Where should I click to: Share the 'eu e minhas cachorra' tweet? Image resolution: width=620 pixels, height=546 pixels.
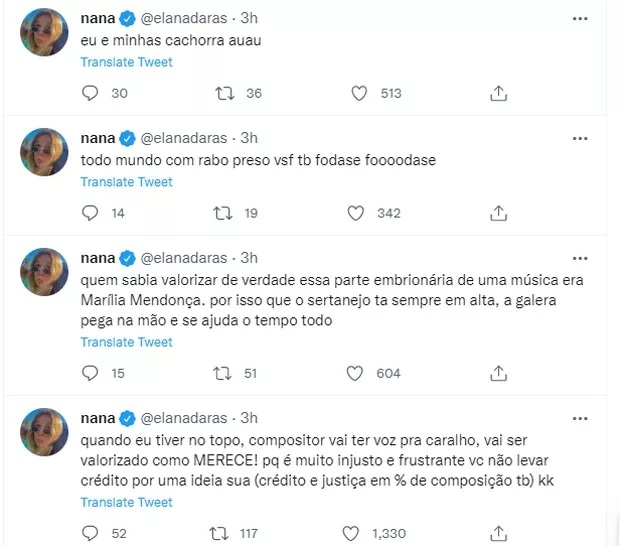[498, 93]
